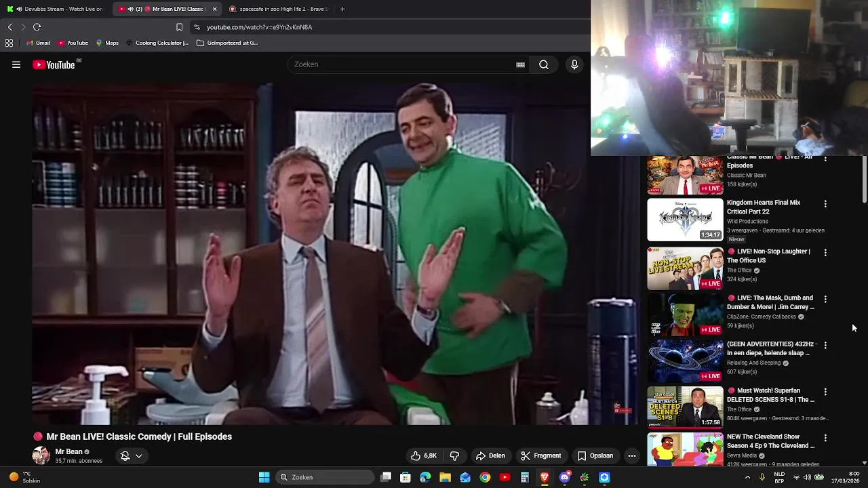Open Superfan Deleted Scenes thumbnail
The width and height of the screenshot is (868, 488).
click(x=685, y=408)
